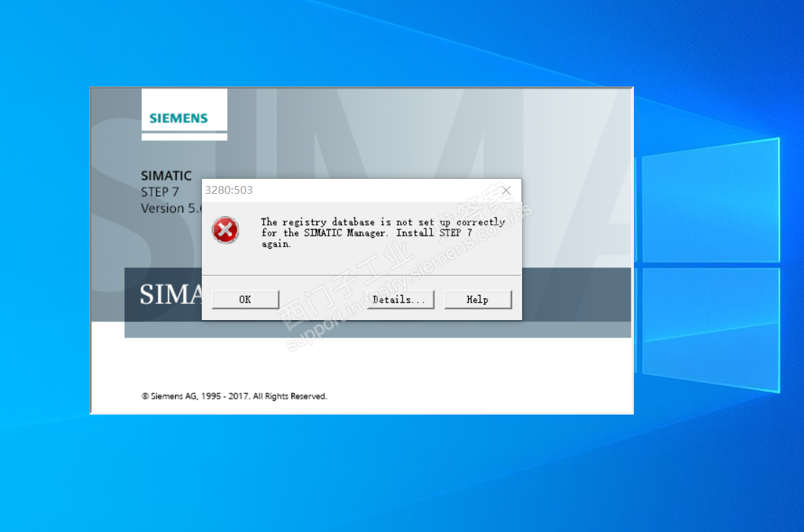Click the SIMATIC heading on splash screen
Image resolution: width=804 pixels, height=532 pixels.
point(166,176)
